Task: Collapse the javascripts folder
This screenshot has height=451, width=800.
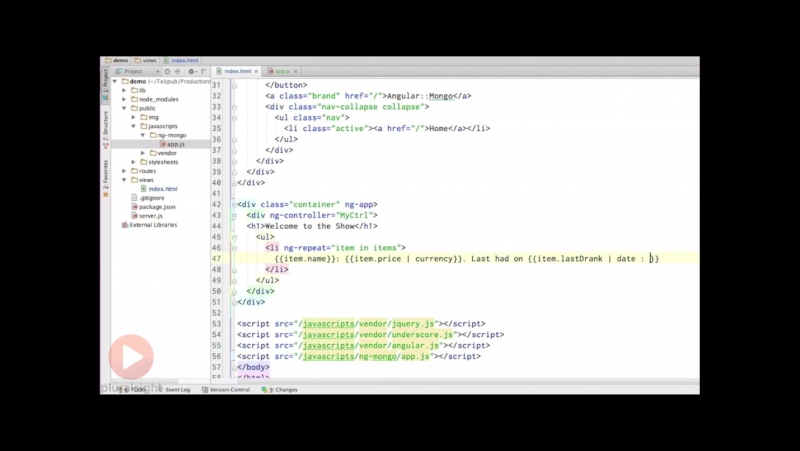Action: click(134, 126)
